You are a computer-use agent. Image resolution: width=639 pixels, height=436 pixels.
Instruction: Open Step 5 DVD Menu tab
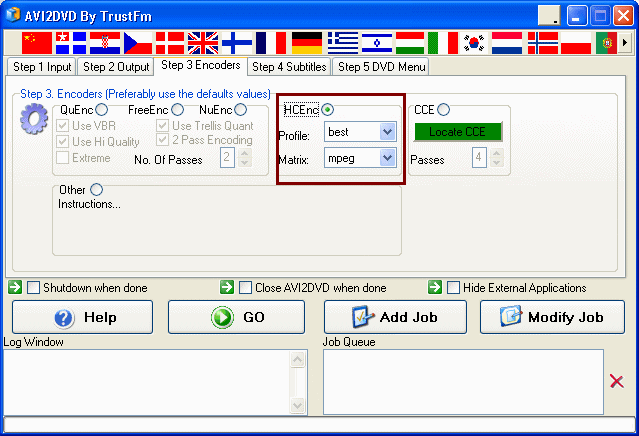(x=381, y=67)
